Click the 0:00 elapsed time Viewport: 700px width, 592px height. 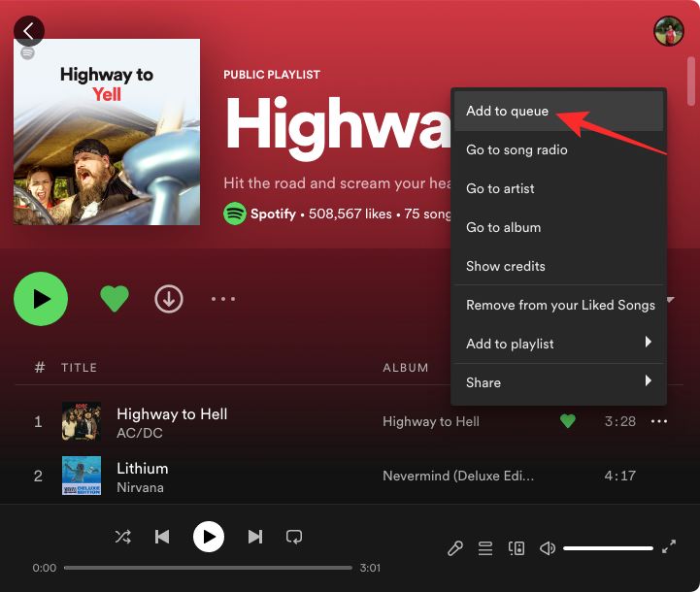coord(45,568)
